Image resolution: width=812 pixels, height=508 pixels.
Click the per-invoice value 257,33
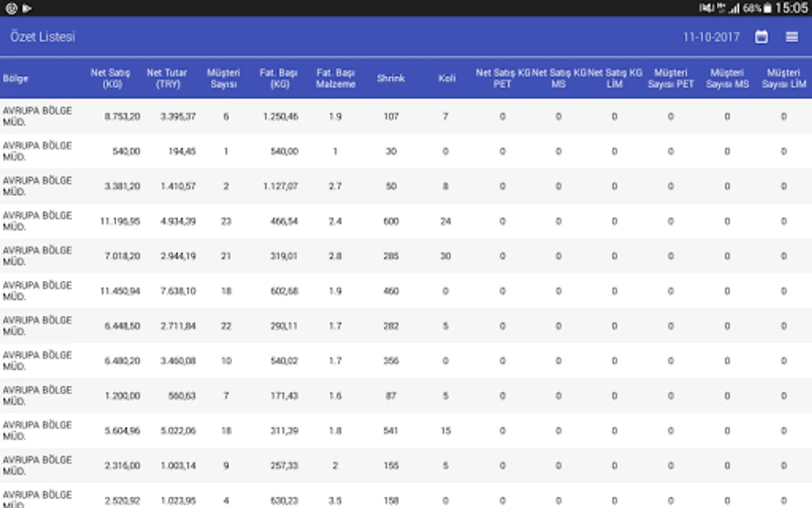(x=284, y=466)
